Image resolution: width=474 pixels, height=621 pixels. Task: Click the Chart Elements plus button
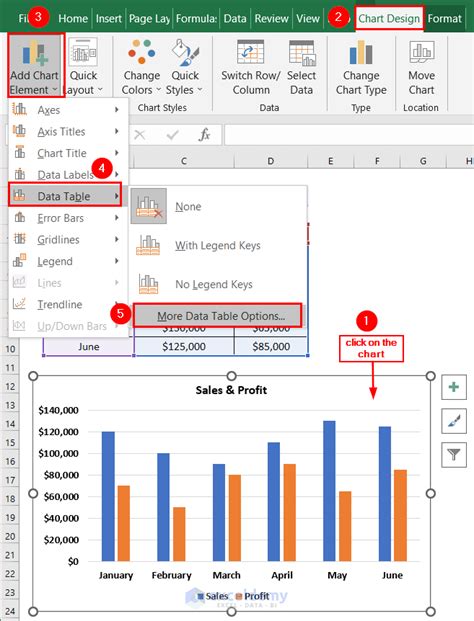pyautogui.click(x=454, y=387)
